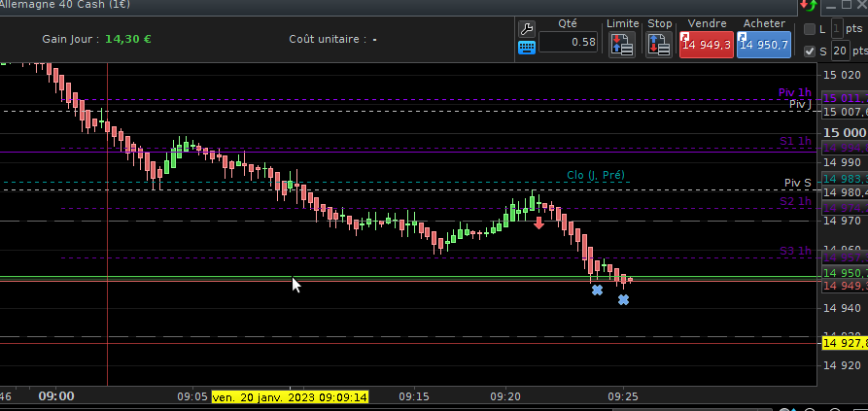Click the 14 920 axis price label
Image resolution: width=868 pixels, height=411 pixels.
coord(842,365)
